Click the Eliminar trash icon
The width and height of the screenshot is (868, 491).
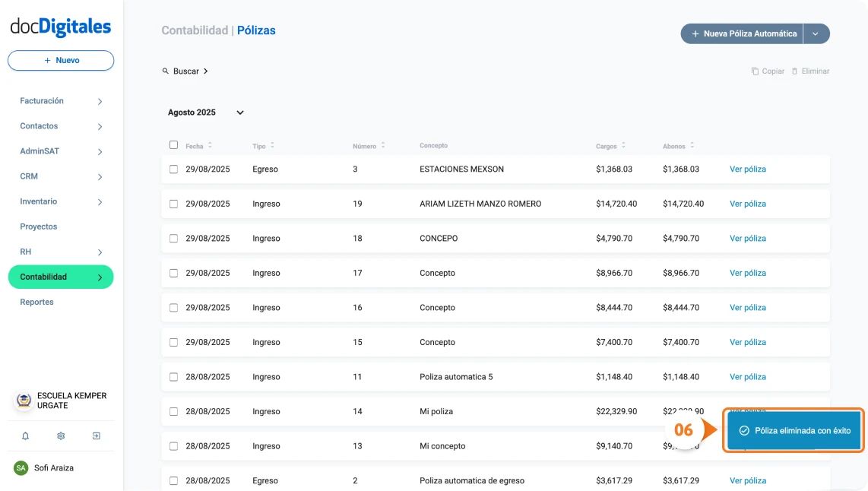pos(797,71)
